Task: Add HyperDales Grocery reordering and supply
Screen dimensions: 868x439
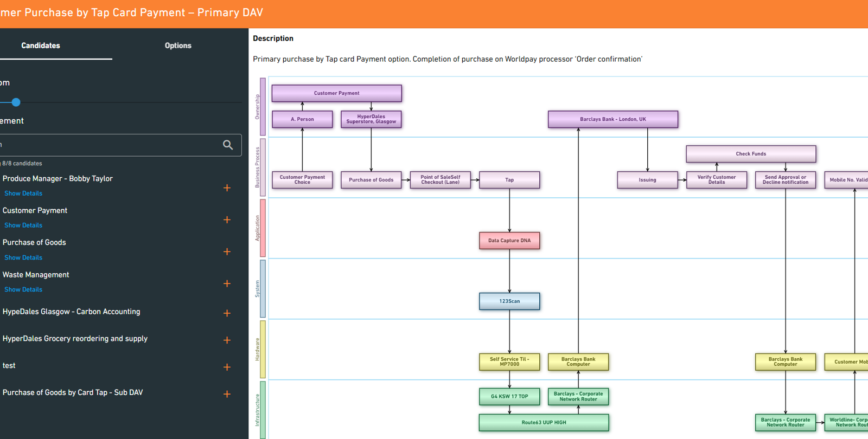Action: point(227,340)
